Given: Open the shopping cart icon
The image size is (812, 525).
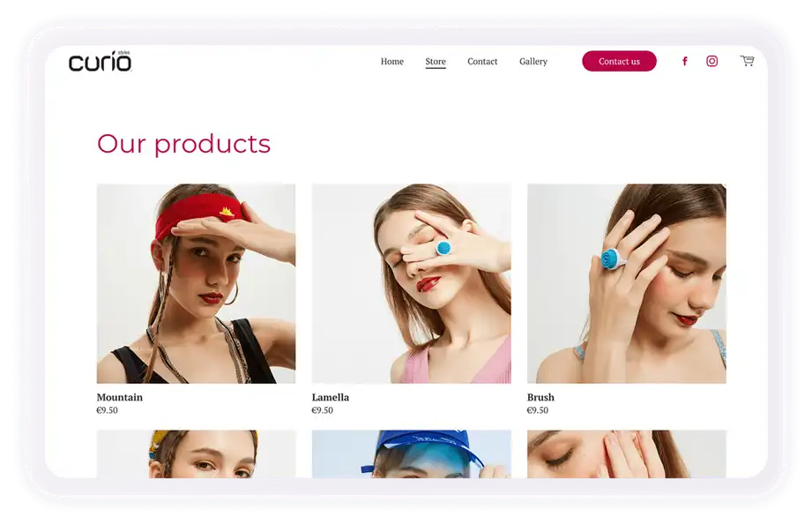Looking at the screenshot, I should click(x=747, y=61).
